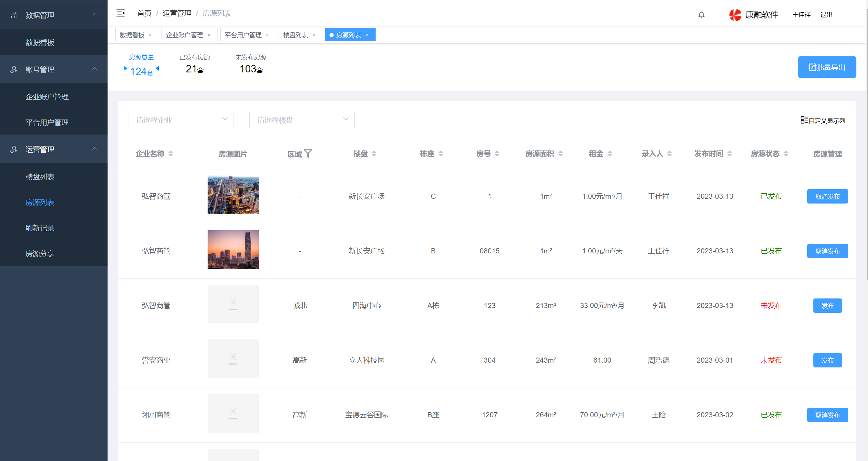Click 发布 for 四海中心 room 123
This screenshot has height=461, width=868.
pos(827,306)
